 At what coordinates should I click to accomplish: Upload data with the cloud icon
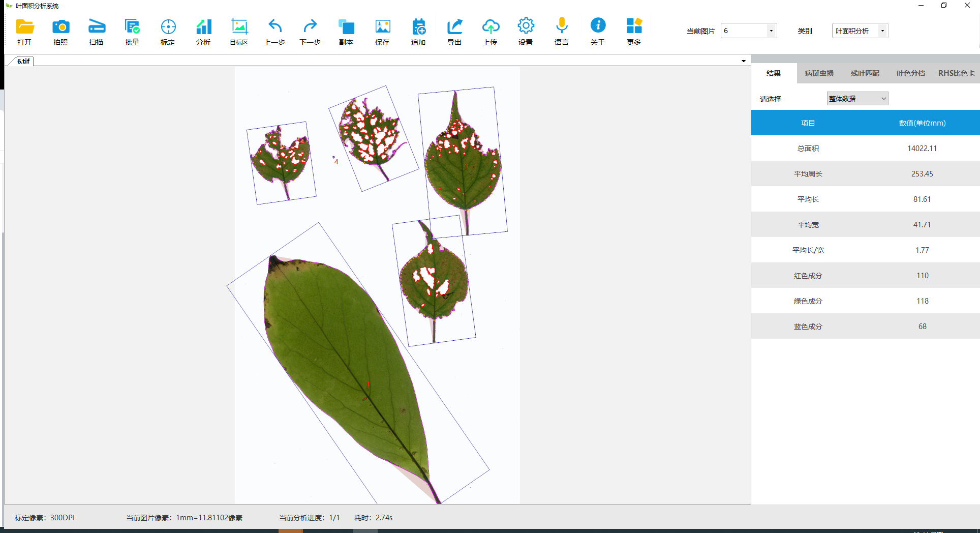point(490,27)
